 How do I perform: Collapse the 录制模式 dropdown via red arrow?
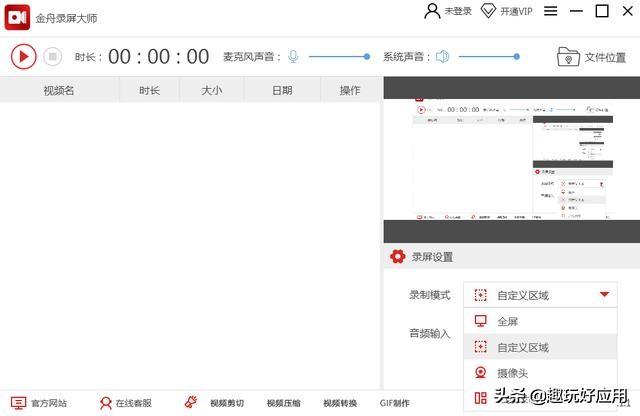(604, 294)
